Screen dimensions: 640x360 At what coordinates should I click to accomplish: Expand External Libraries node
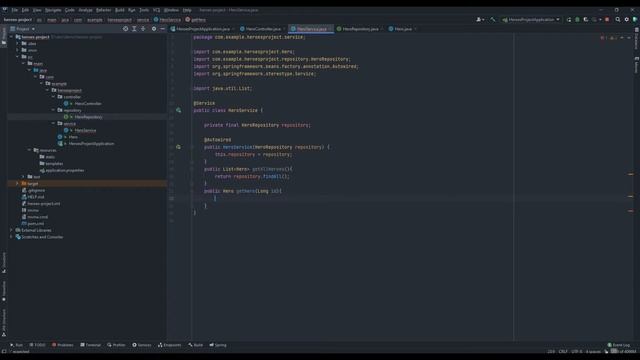(x=11, y=230)
